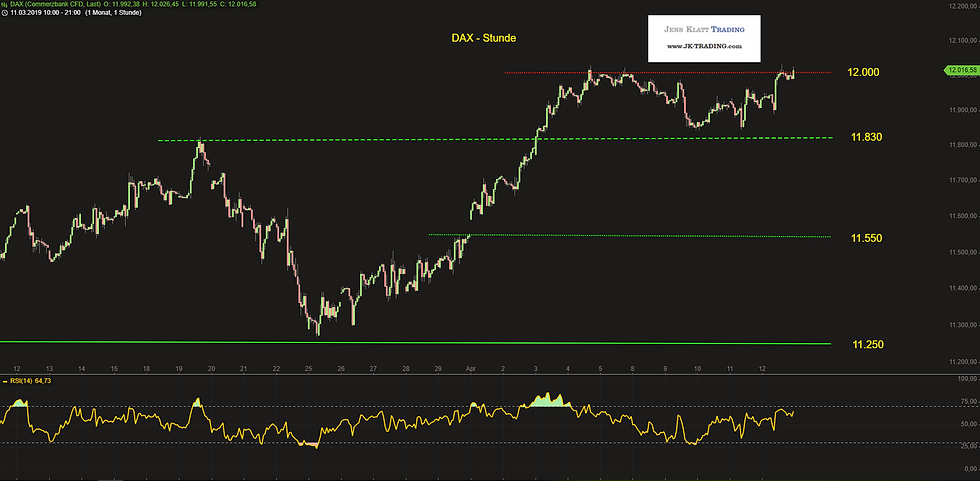This screenshot has width=980, height=481.
Task: Click day 29 on the time axis
Action: click(438, 369)
